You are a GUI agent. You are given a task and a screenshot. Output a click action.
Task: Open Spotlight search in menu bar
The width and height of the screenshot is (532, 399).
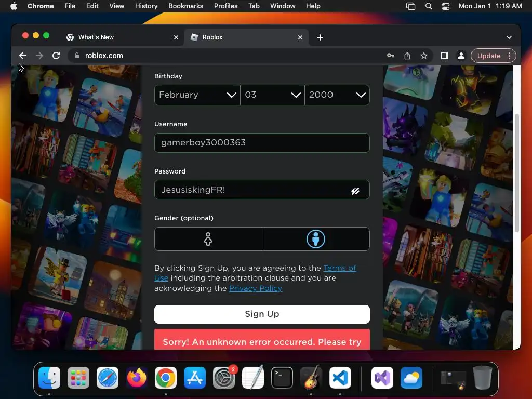click(x=429, y=6)
